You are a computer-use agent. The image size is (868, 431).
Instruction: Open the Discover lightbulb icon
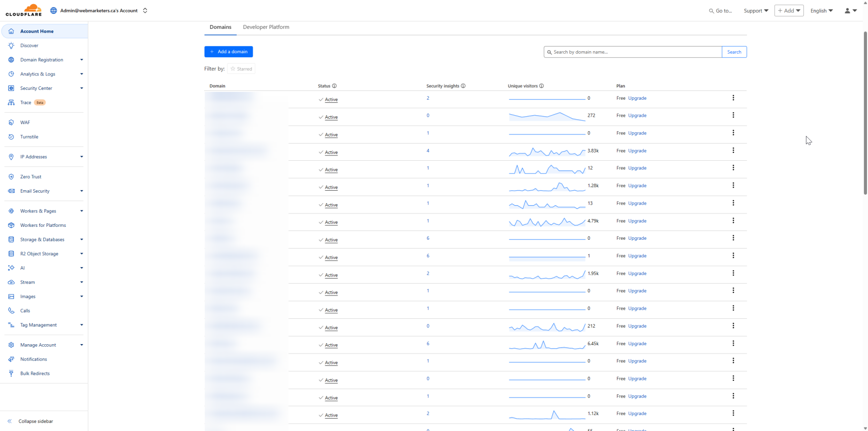click(x=11, y=45)
